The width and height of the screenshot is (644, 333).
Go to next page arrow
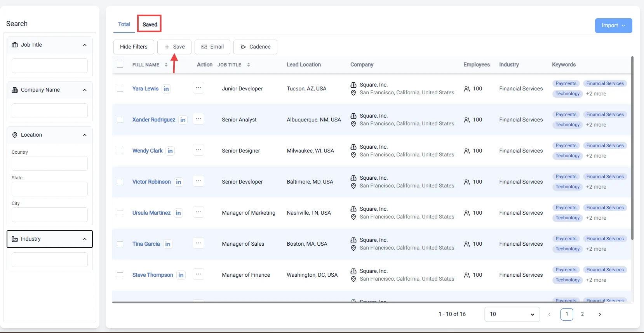click(x=600, y=314)
